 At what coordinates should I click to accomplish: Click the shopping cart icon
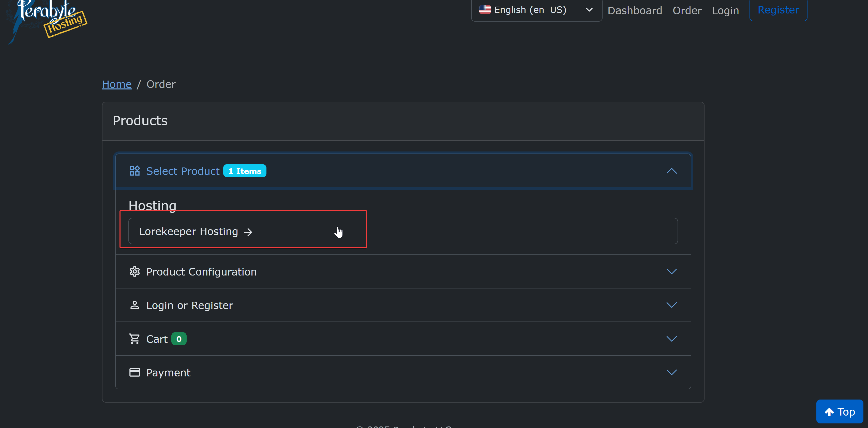click(x=134, y=339)
